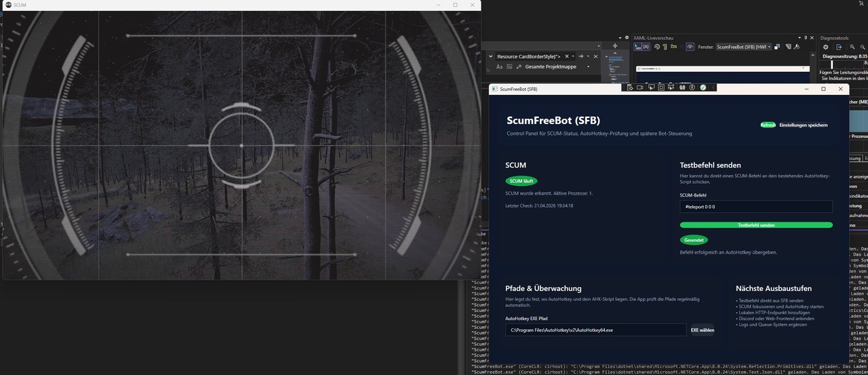
Task: Collapse the find panel replace chevron
Action: (490, 56)
